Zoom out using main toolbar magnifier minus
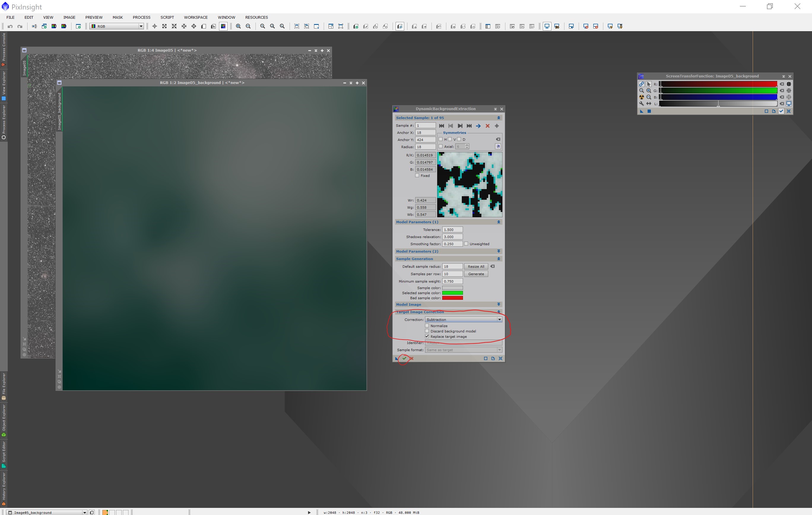The height and width of the screenshot is (515, 812). click(x=248, y=26)
